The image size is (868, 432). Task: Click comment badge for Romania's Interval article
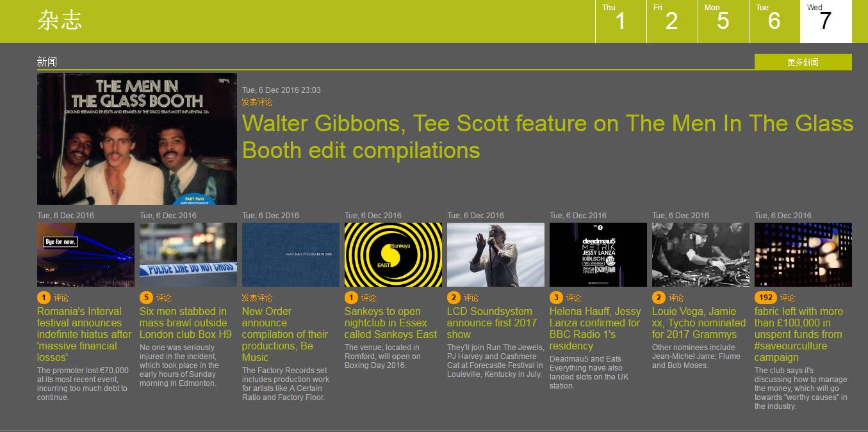[44, 298]
